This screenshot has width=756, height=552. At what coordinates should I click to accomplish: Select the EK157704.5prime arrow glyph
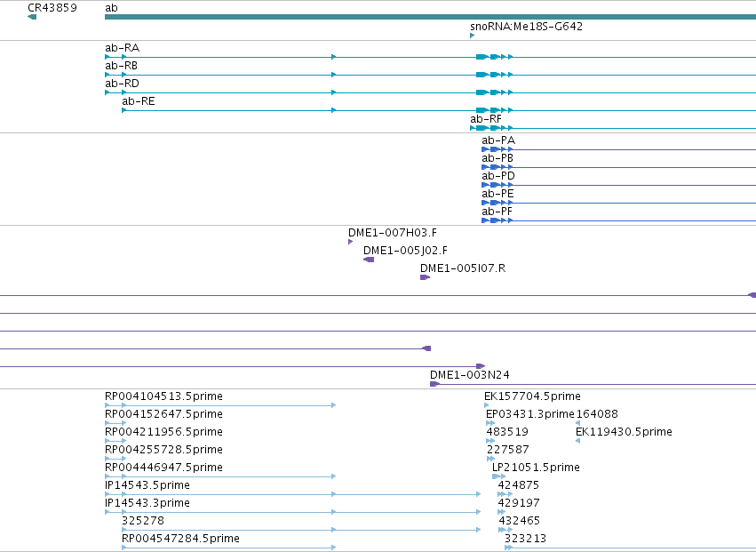click(487, 405)
